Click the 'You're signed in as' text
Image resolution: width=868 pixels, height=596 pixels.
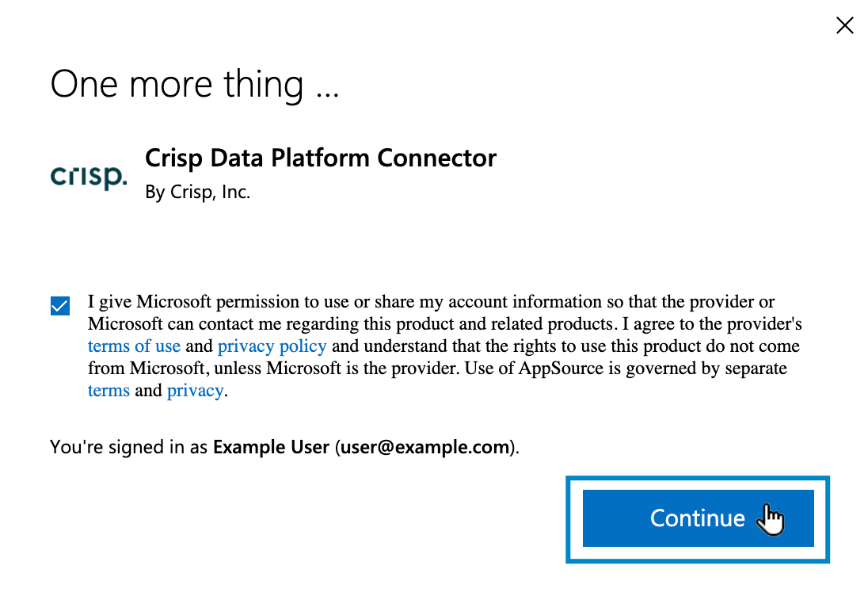click(x=128, y=447)
